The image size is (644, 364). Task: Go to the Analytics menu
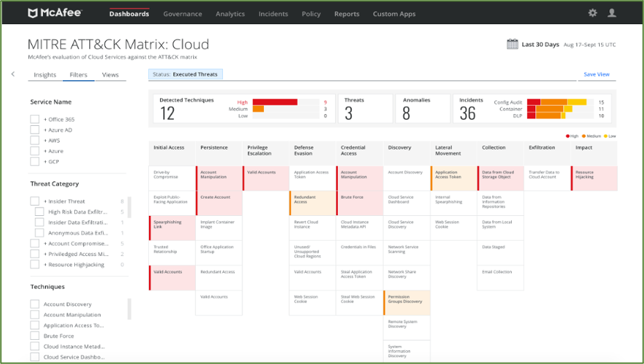point(230,14)
